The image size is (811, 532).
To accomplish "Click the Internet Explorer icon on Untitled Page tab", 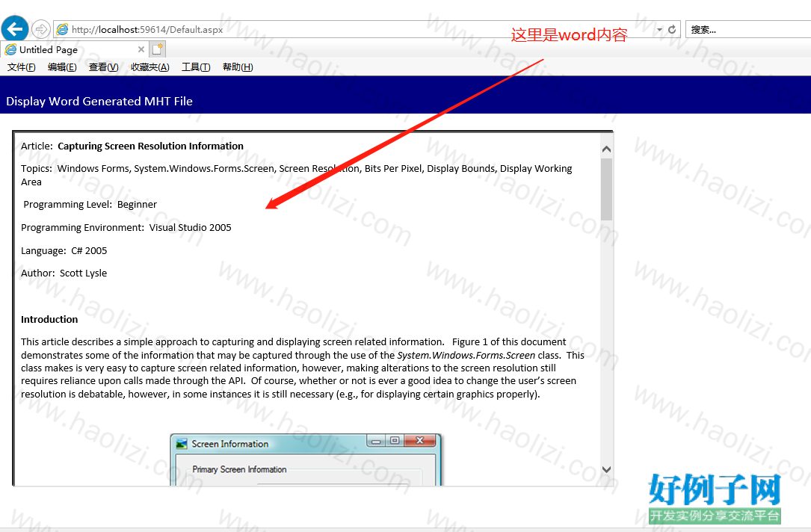I will click(10, 49).
